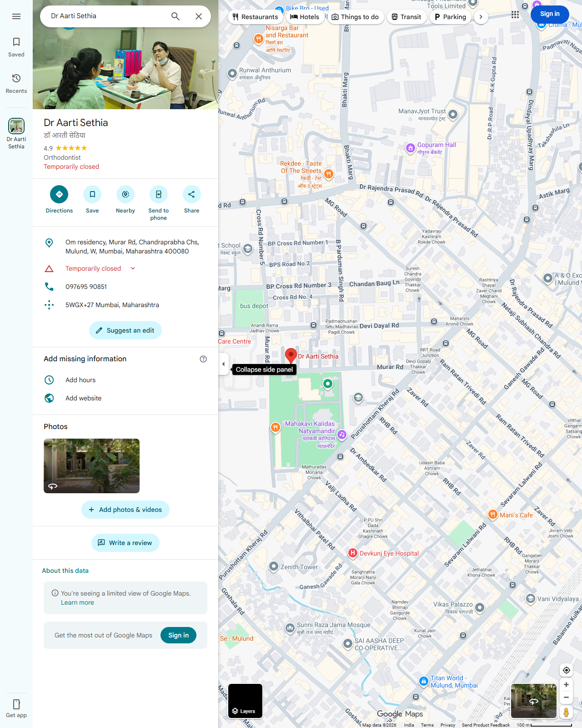Select Mahakavi Kalidas Natyamandir marker

342,435
